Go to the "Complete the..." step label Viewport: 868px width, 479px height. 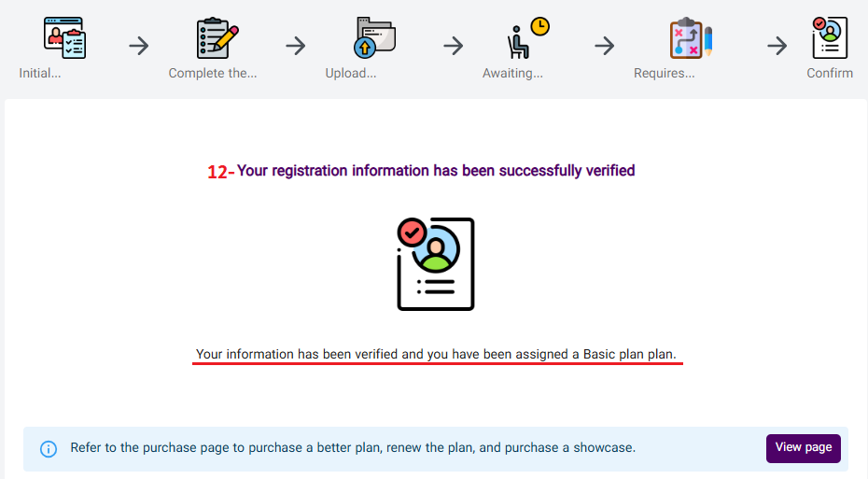pos(213,73)
